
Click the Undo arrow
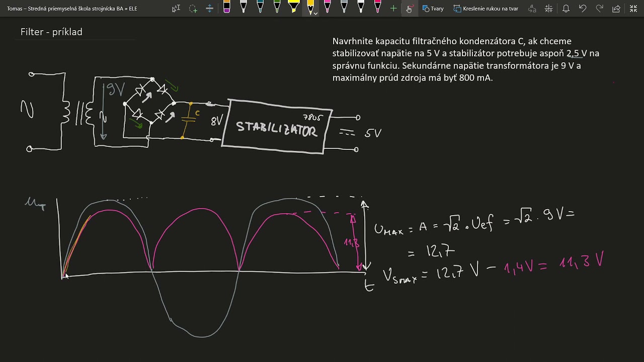[x=583, y=9]
